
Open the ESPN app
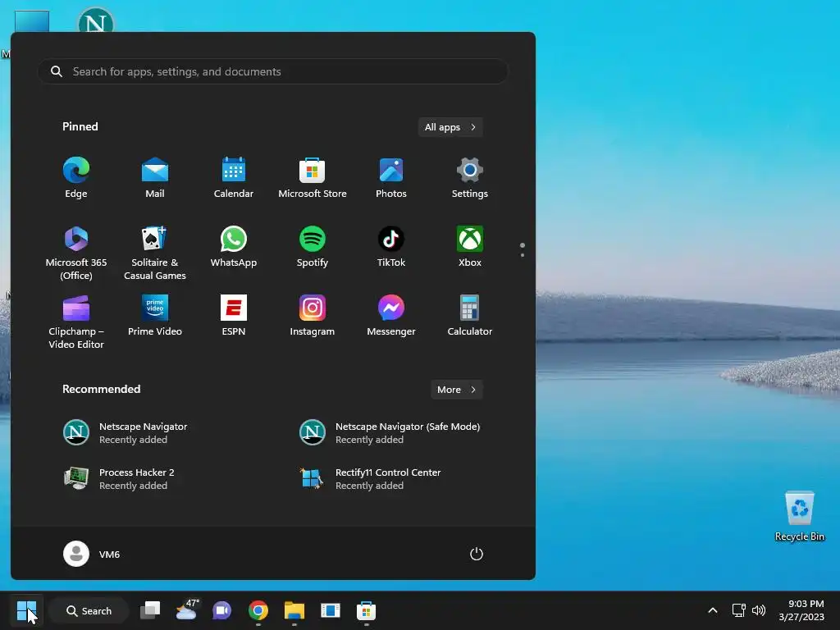tap(234, 316)
